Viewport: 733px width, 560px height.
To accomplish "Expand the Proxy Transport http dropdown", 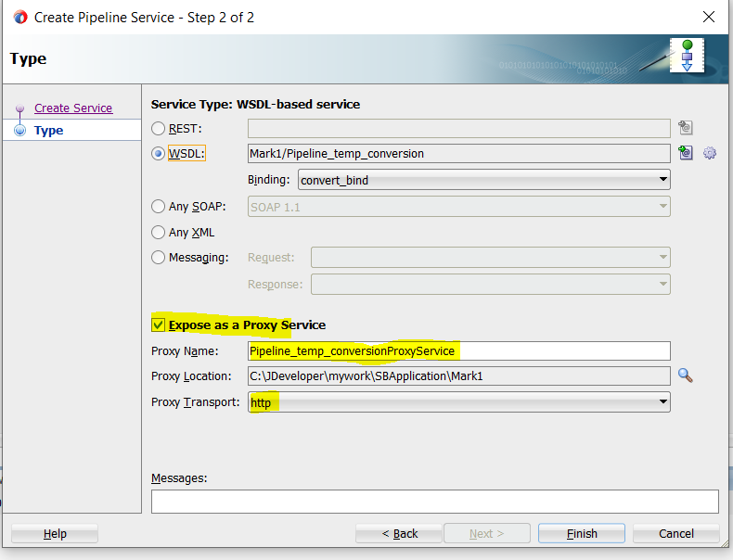I will 458,402.
